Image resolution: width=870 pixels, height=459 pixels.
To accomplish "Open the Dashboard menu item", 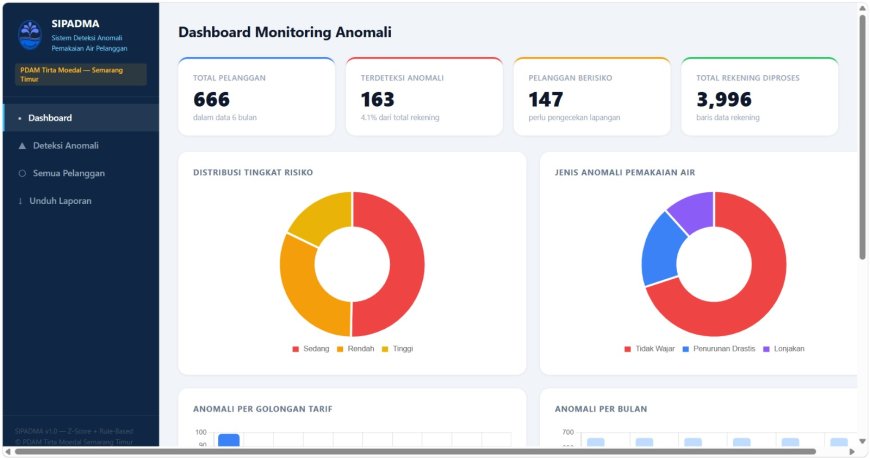I will (81, 118).
